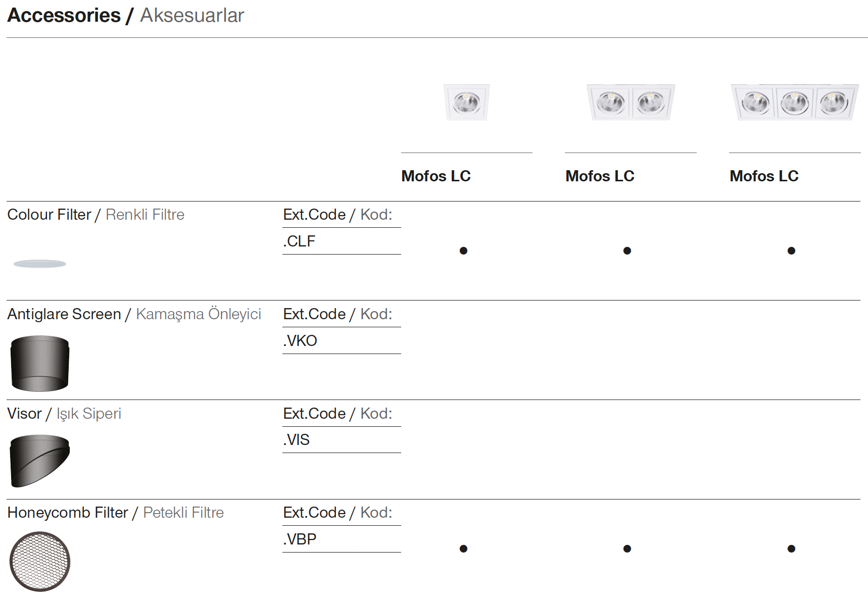Click the Visor / Işık Siperi label
The width and height of the screenshot is (868, 598).
click(x=64, y=414)
